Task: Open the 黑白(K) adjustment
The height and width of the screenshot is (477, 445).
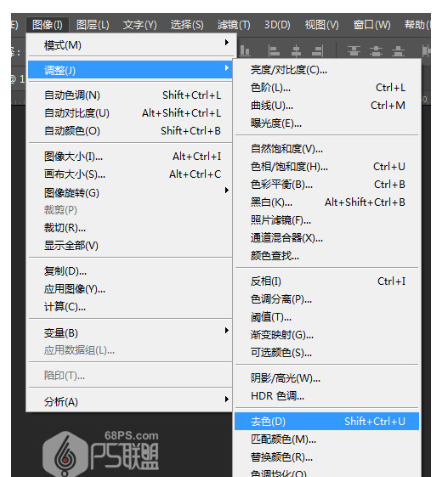Action: tap(327, 202)
